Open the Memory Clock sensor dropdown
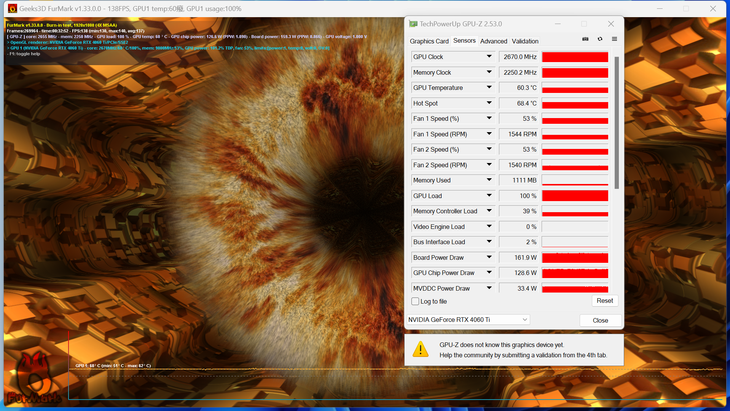 (489, 72)
